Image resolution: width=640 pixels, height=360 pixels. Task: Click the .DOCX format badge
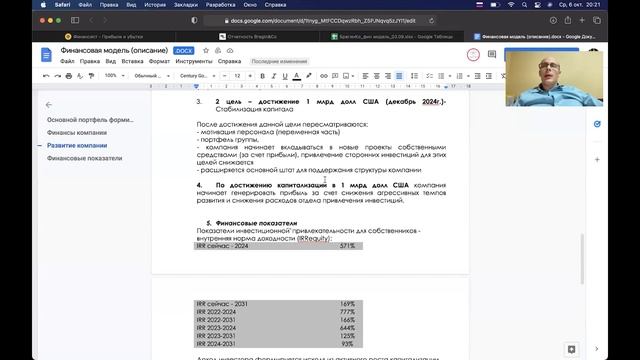point(184,51)
